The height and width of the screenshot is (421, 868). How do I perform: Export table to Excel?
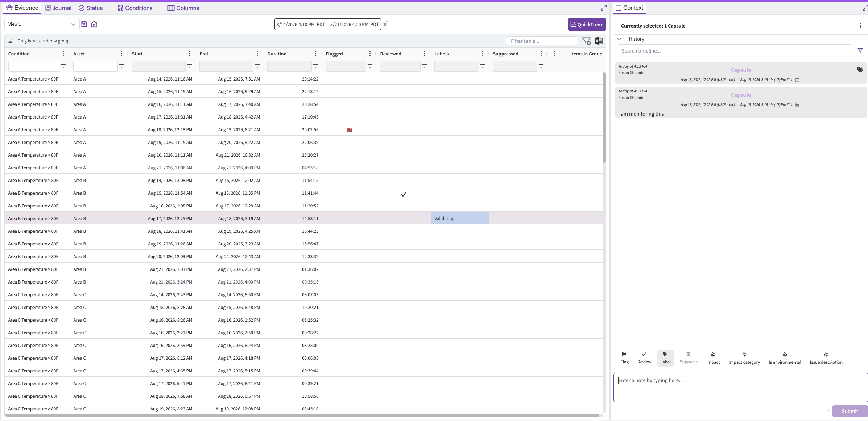(599, 41)
